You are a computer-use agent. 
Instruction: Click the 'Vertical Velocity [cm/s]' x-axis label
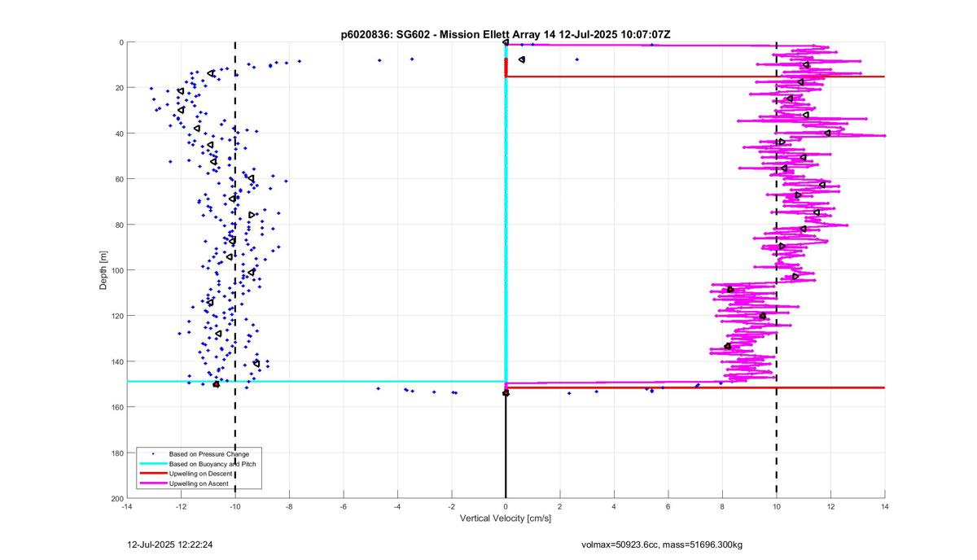506,518
